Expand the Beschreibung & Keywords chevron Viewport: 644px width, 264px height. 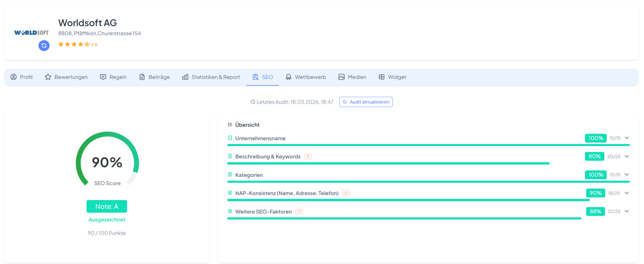[x=627, y=156]
